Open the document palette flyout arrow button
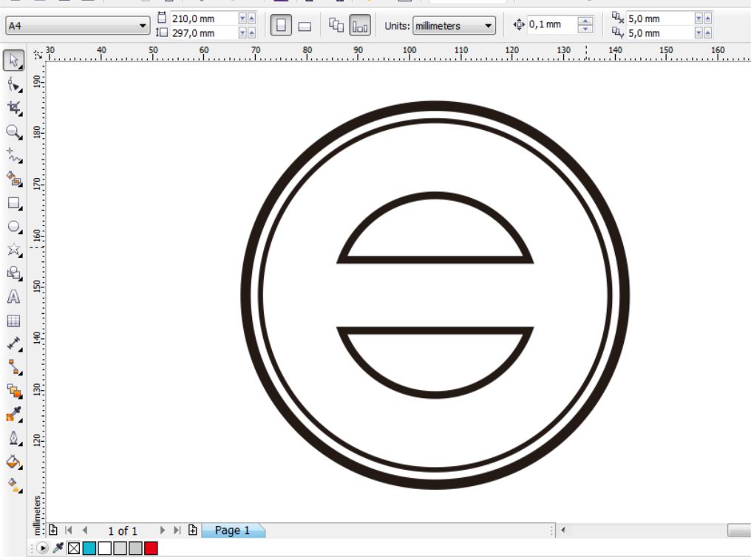The height and width of the screenshot is (560, 751). 42,548
